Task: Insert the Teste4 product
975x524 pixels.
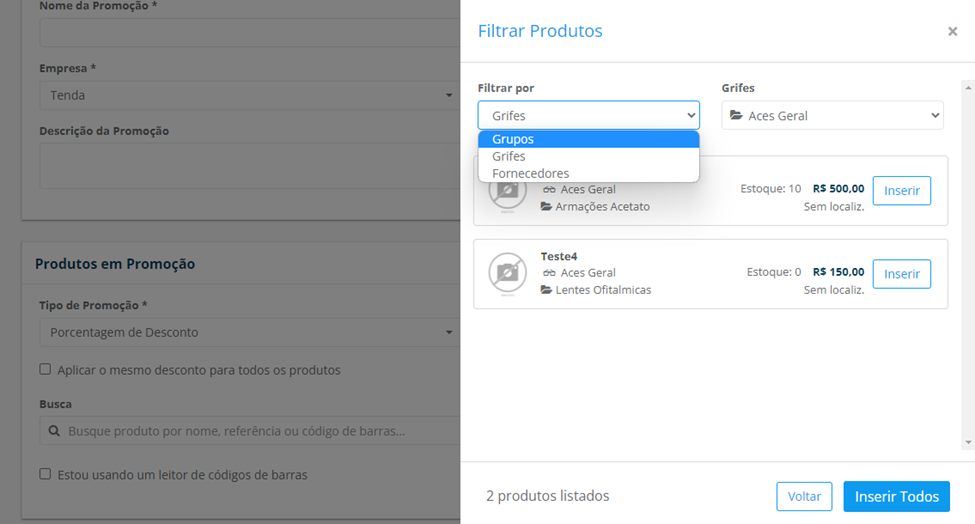Action: tap(902, 274)
